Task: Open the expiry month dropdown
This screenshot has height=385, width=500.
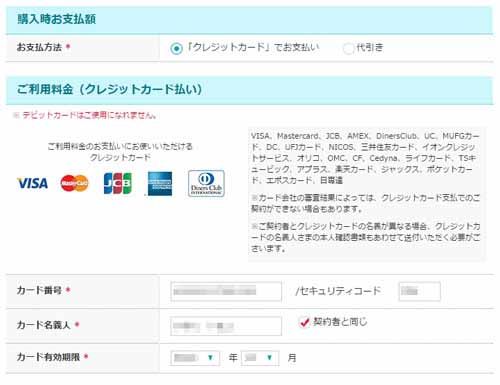Action: [260, 358]
